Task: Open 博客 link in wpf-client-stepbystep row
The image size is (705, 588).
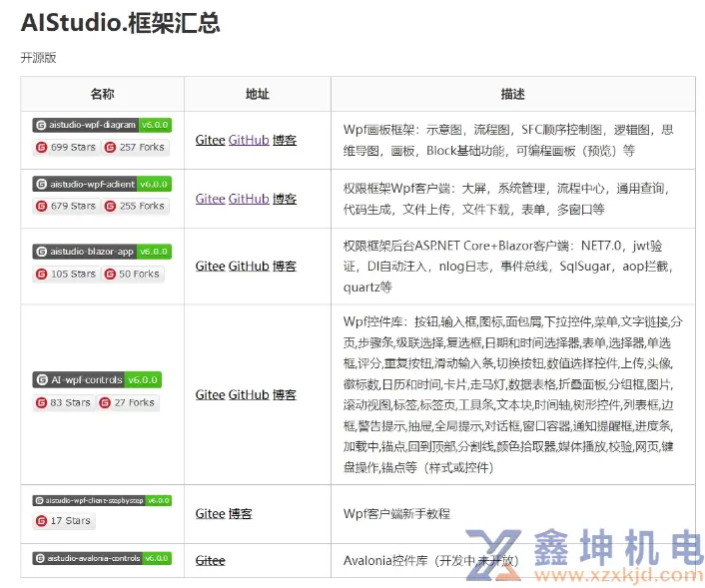Action: (241, 514)
